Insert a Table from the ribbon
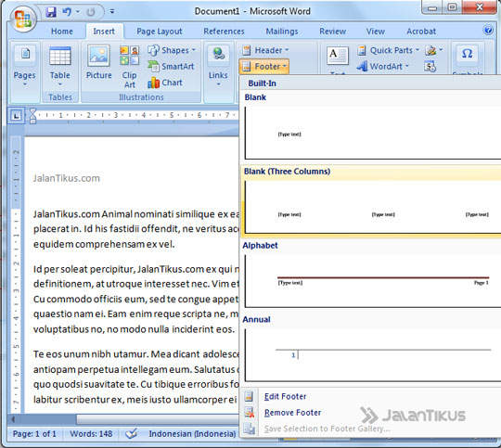This screenshot has width=501, height=448. 60,67
